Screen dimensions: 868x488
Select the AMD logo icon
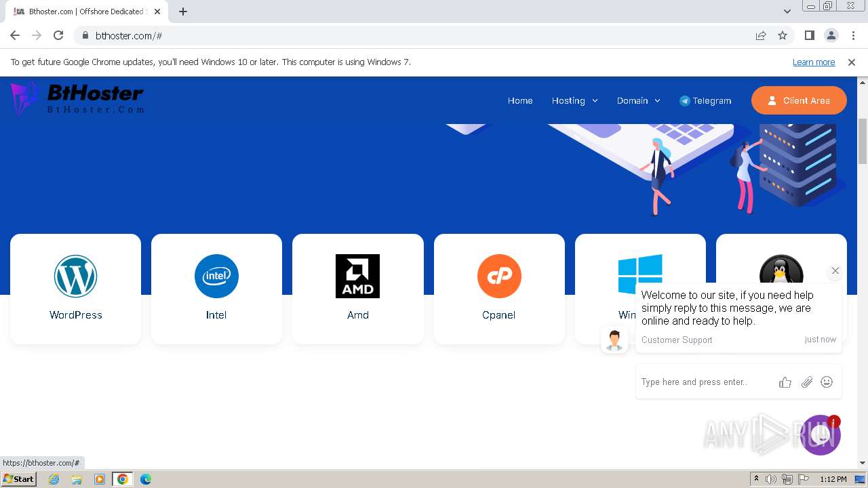click(357, 276)
